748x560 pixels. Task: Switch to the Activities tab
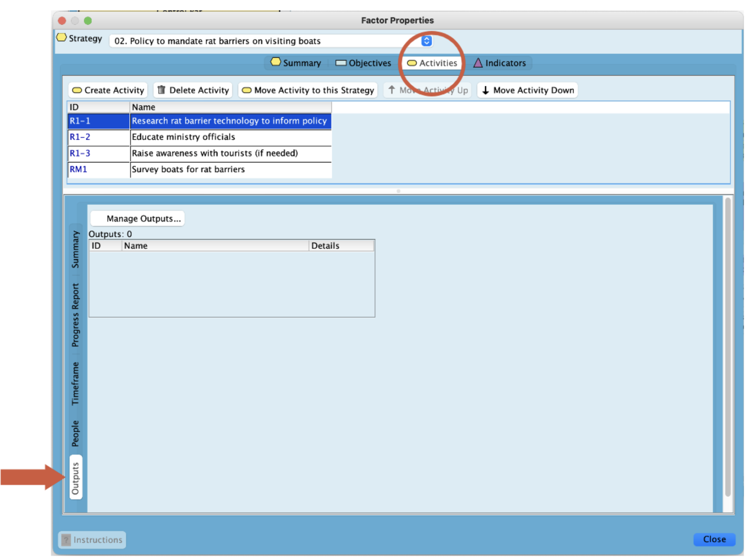point(432,63)
